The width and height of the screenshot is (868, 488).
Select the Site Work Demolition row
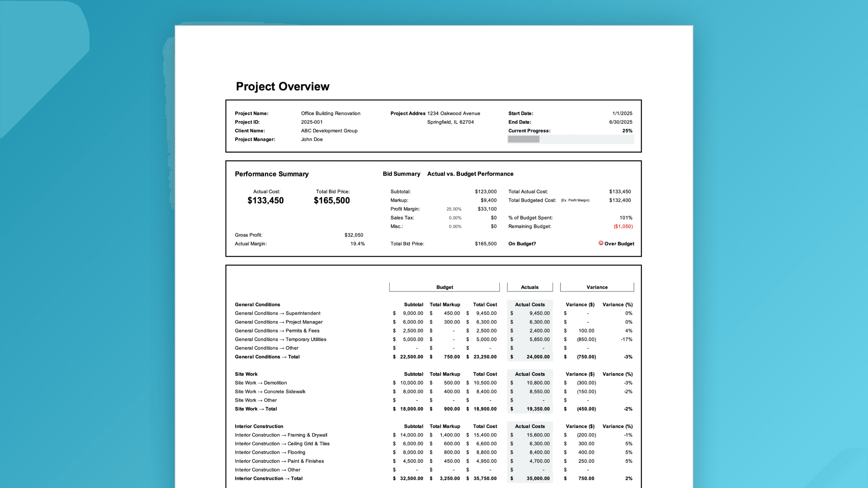[261, 383]
